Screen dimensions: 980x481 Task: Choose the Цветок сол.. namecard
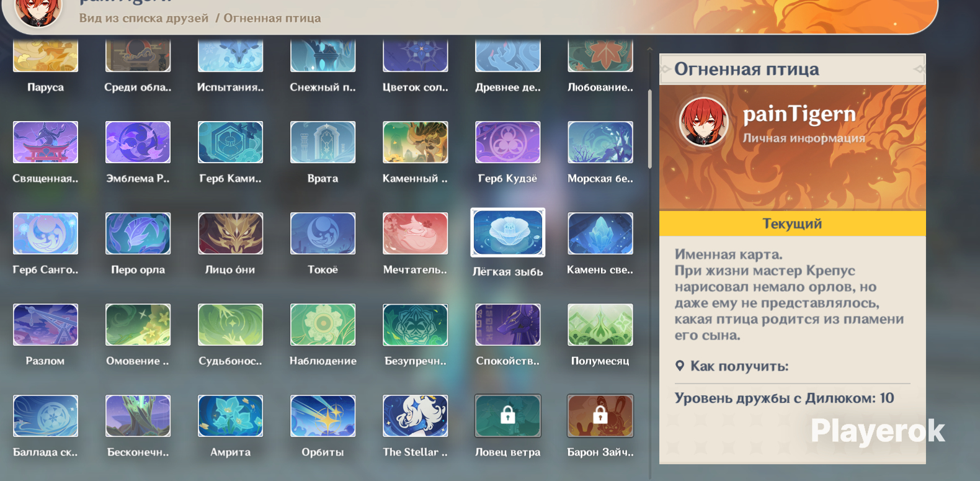tap(415, 56)
